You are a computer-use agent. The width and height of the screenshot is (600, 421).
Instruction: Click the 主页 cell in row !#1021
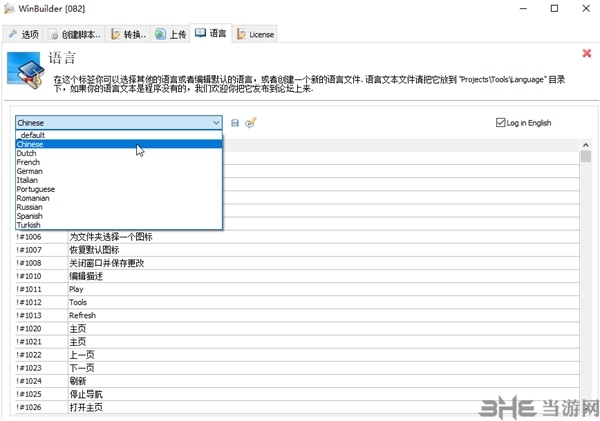(x=323, y=341)
